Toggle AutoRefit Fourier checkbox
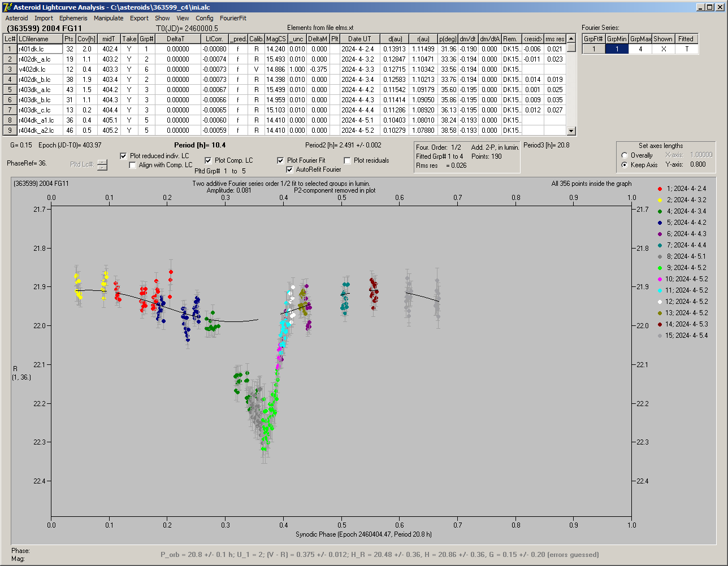728x566 pixels. [x=290, y=169]
